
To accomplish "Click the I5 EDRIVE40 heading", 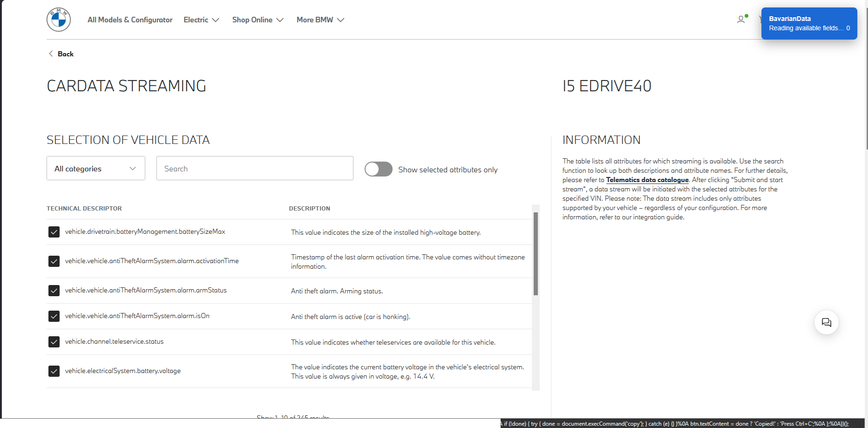I will point(607,86).
